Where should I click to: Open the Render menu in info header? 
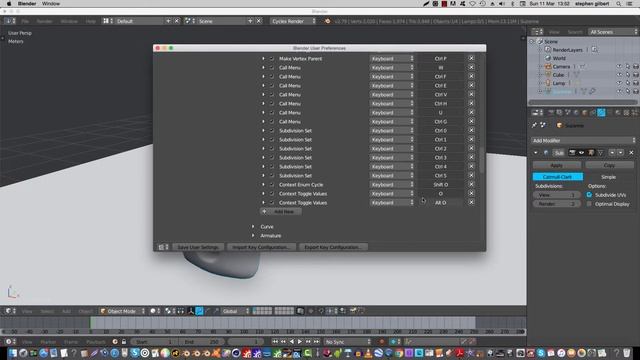click(x=44, y=21)
